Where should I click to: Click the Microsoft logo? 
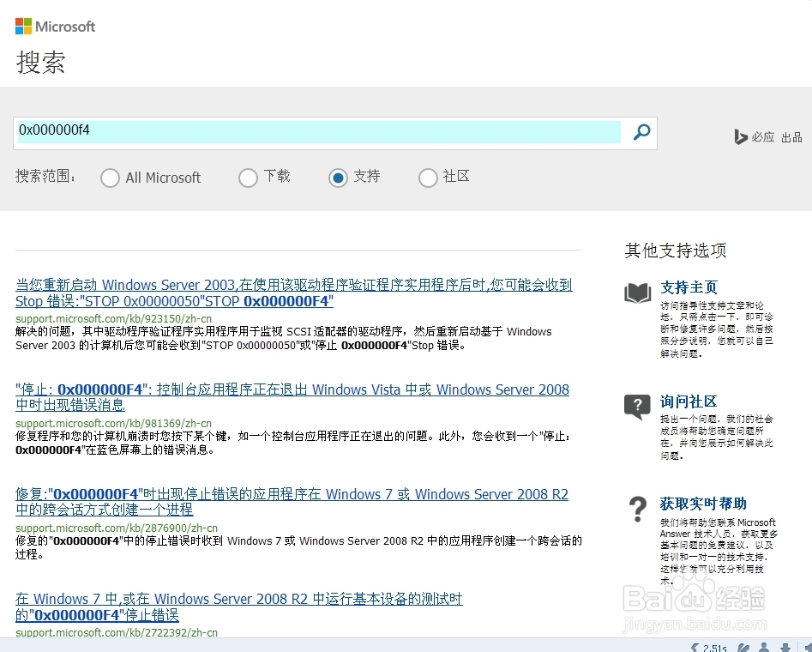coord(56,27)
